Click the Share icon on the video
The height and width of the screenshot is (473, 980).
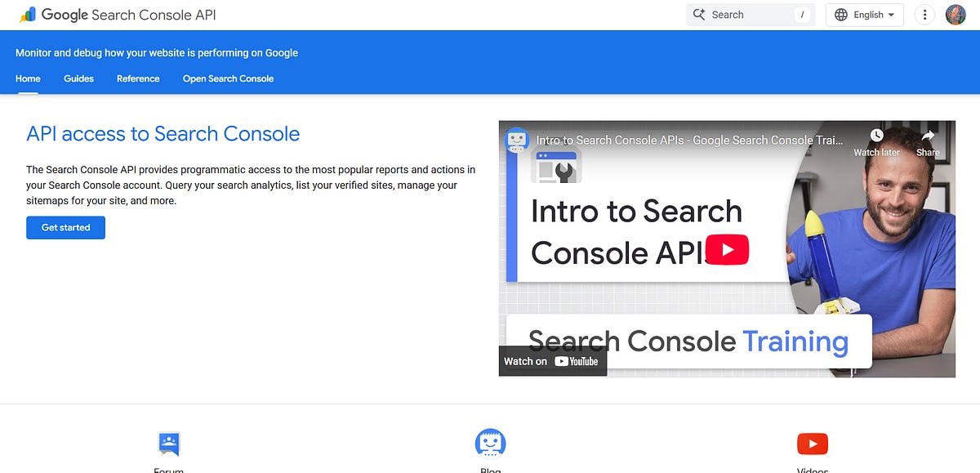point(928,135)
